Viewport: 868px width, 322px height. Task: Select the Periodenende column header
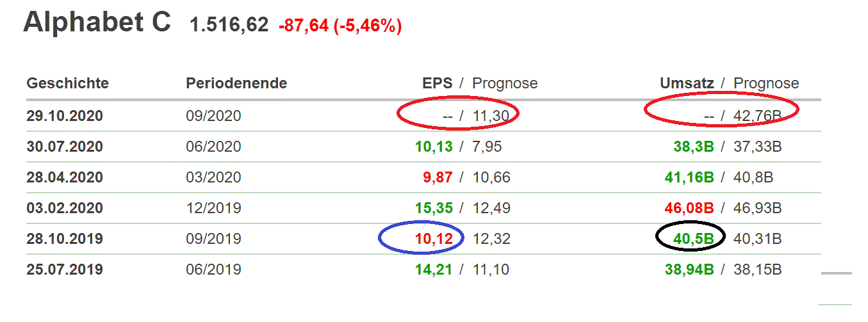point(236,83)
